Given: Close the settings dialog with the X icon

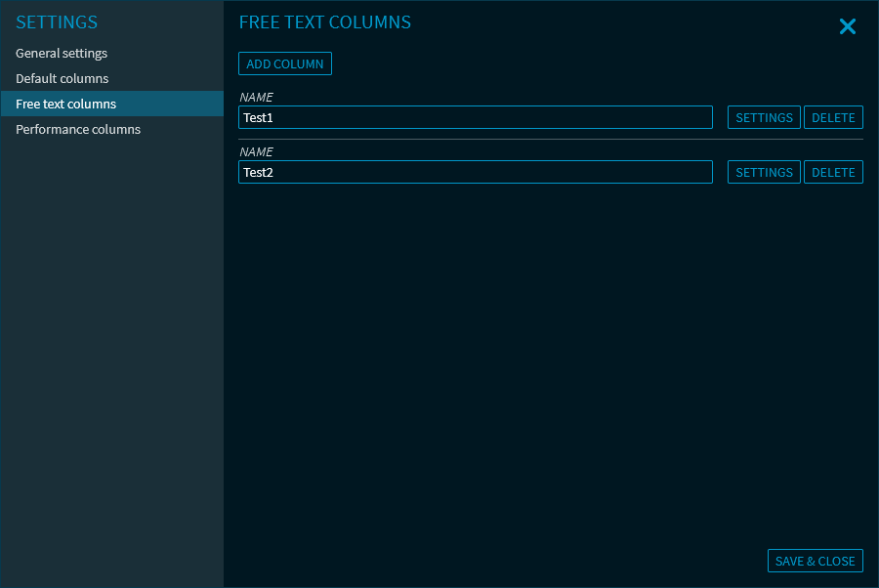Looking at the screenshot, I should point(847,26).
